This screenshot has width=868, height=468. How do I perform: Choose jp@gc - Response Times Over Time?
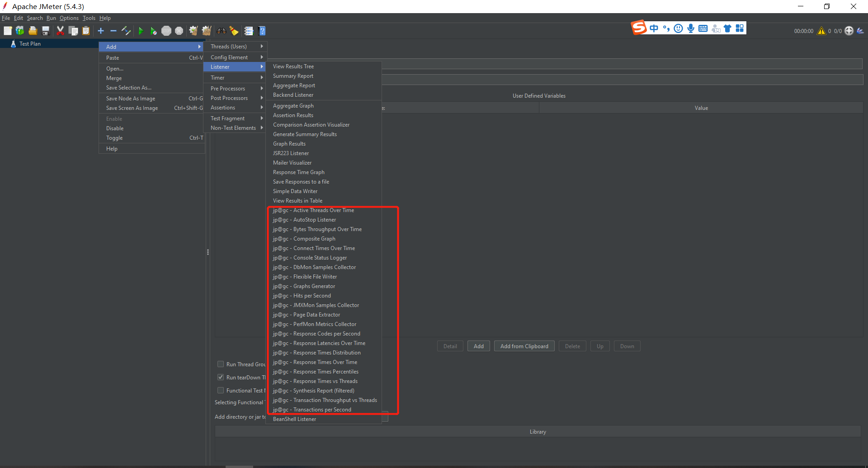point(324,362)
